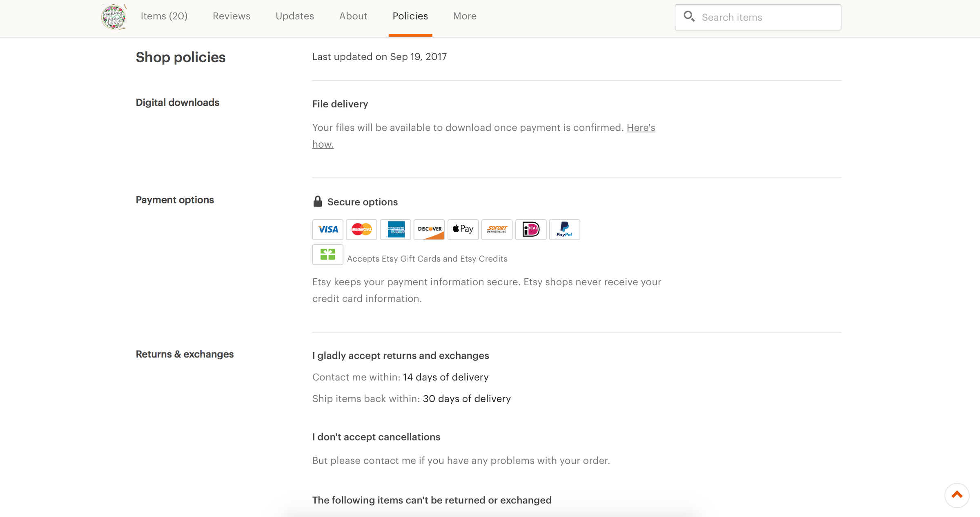Switch to the About tab
Screen dimensions: 980x517
click(353, 16)
